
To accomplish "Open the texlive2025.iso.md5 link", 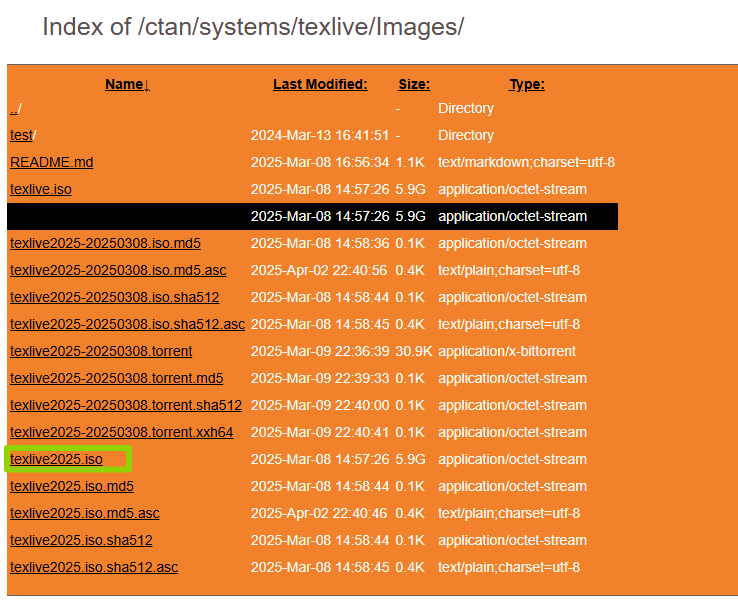I will coord(72,486).
